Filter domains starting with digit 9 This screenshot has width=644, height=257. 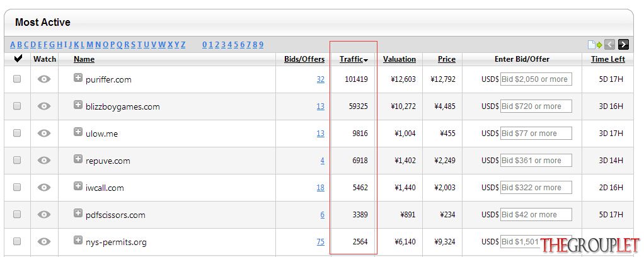coord(262,44)
